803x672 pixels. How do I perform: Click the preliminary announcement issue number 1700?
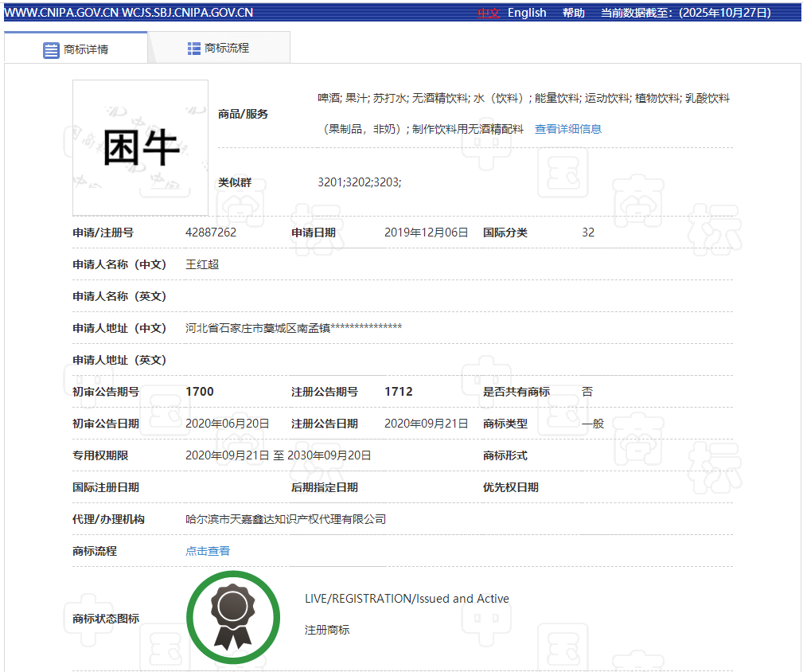200,392
